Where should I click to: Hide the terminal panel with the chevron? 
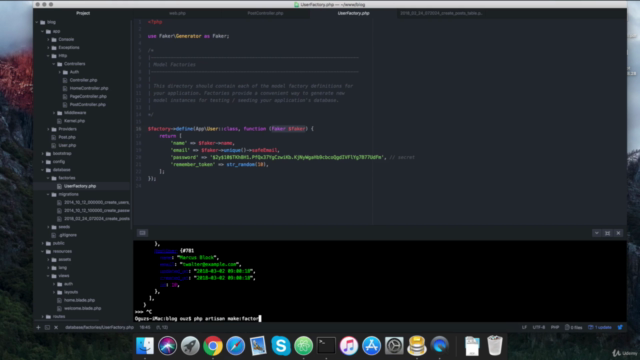[597, 233]
